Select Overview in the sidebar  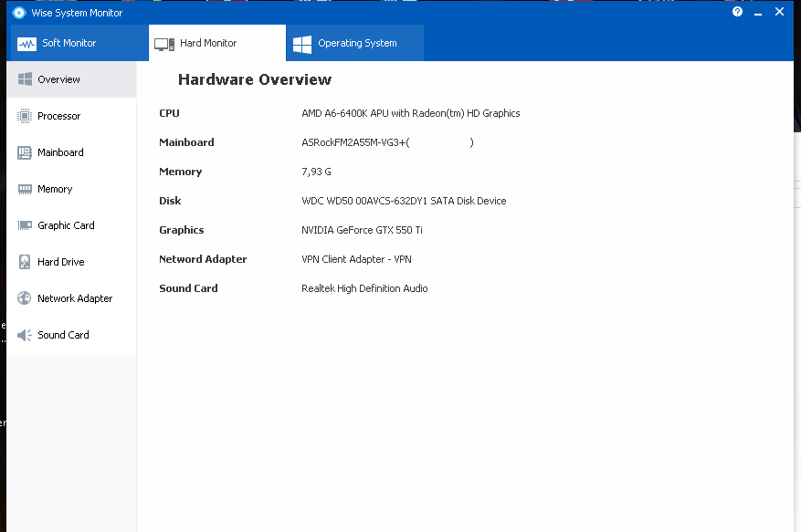(x=71, y=79)
